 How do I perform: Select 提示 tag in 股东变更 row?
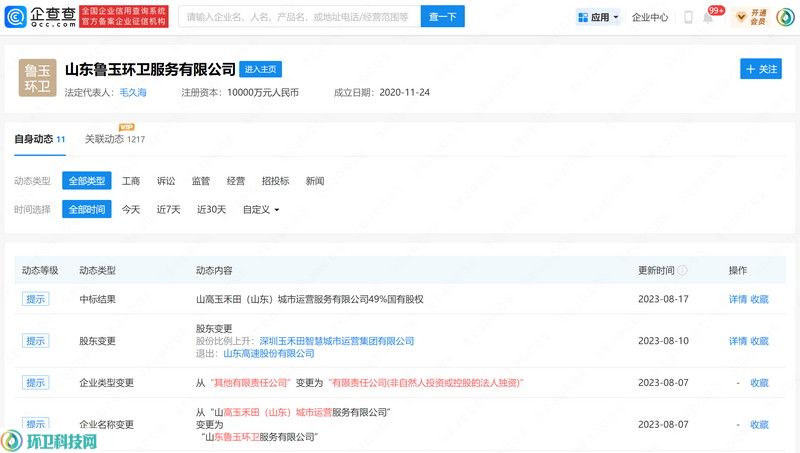point(36,341)
